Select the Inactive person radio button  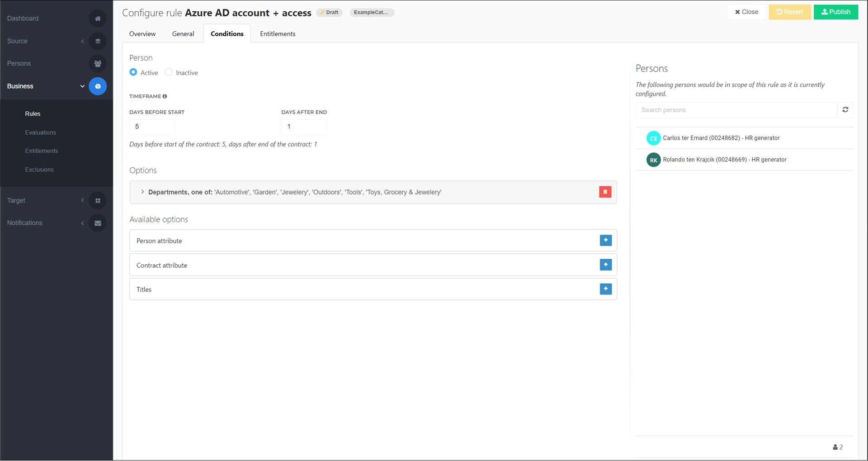169,72
